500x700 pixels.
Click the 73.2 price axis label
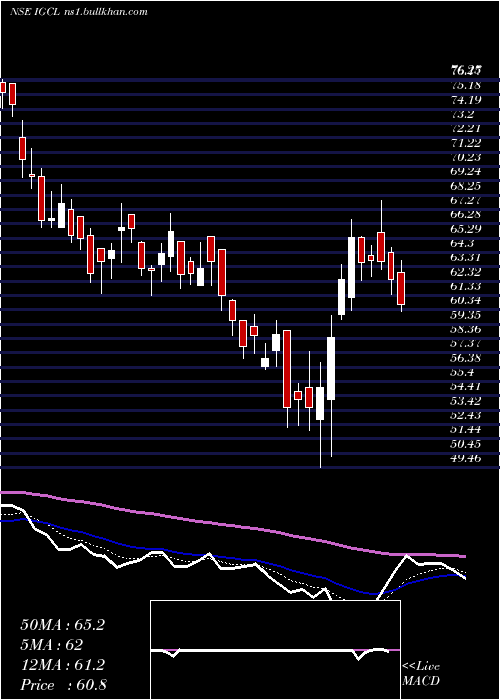click(x=462, y=114)
